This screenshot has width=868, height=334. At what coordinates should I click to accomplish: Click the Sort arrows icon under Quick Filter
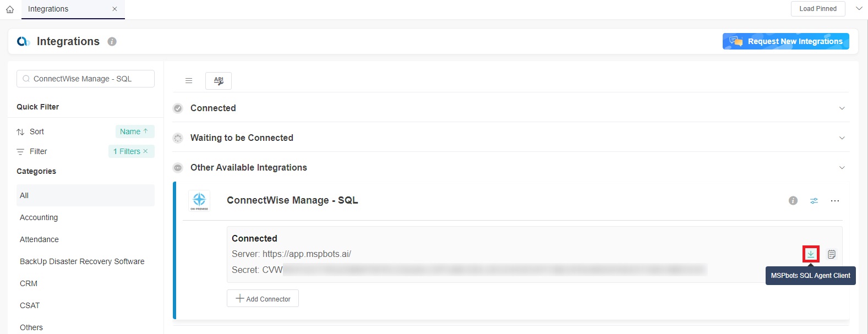[19, 132]
